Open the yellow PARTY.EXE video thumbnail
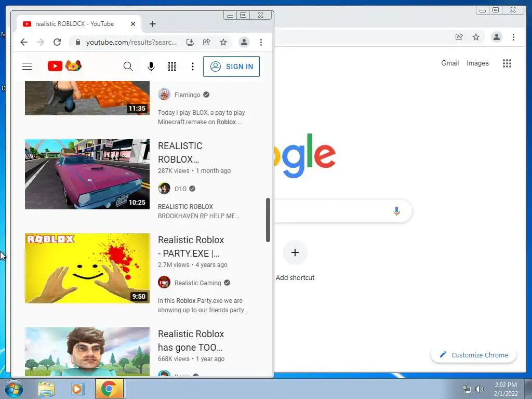The width and height of the screenshot is (532, 399). pyautogui.click(x=87, y=268)
